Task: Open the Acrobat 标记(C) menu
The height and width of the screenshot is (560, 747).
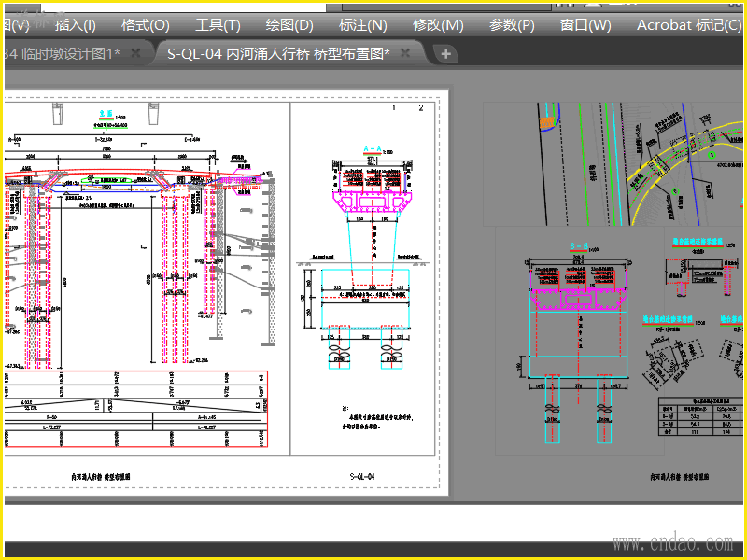Action: click(689, 25)
